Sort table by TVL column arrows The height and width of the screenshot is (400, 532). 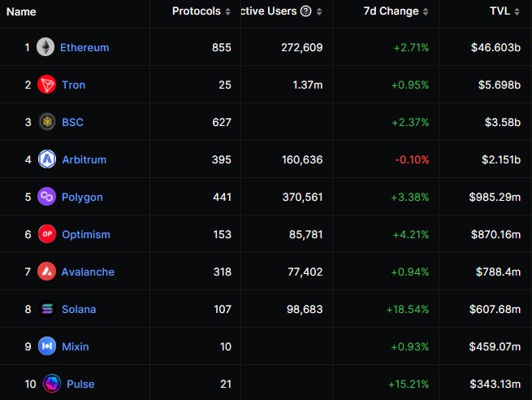click(517, 11)
